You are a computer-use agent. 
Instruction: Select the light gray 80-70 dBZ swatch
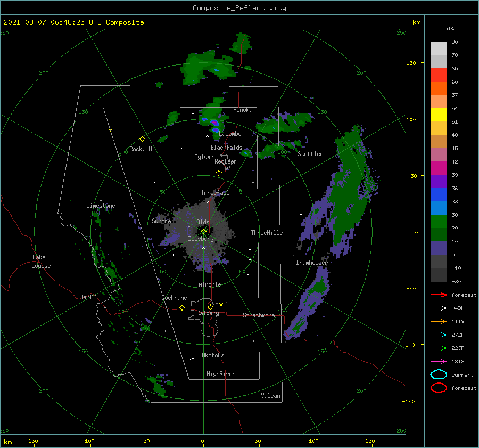point(439,48)
